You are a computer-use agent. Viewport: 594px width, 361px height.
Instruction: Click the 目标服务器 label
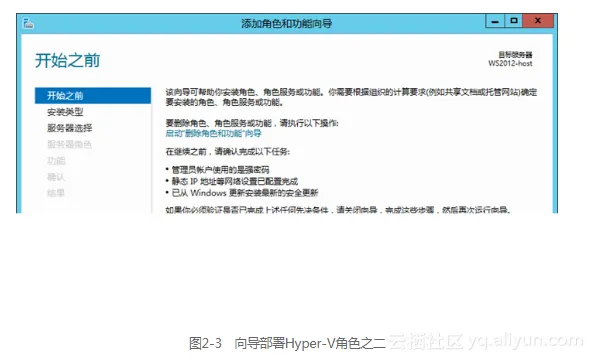click(515, 55)
